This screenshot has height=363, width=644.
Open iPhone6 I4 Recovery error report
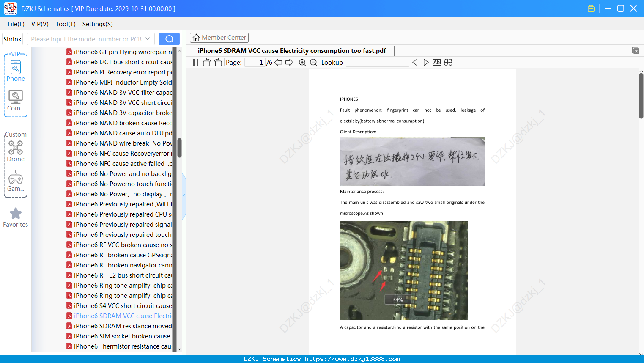pyautogui.click(x=119, y=72)
